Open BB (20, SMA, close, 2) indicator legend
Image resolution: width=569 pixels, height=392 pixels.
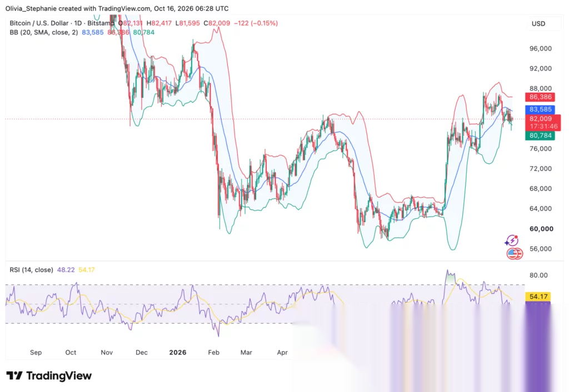click(43, 32)
